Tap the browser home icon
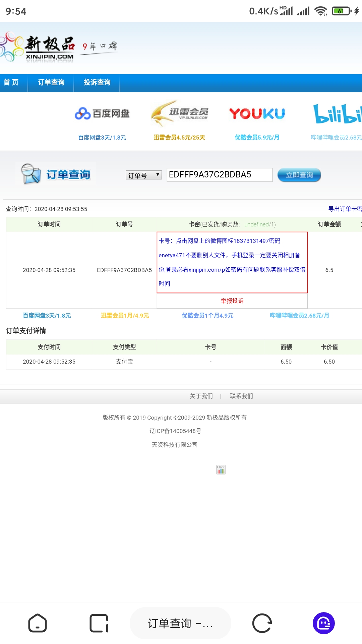Viewport: 362px width, 644px height. pos(38,623)
